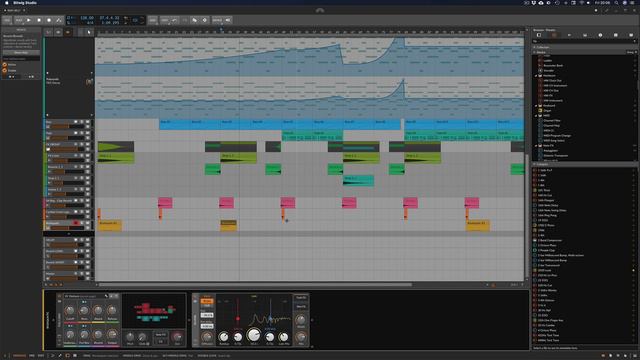Click the round fifth browser tab icon

click(600, 36)
